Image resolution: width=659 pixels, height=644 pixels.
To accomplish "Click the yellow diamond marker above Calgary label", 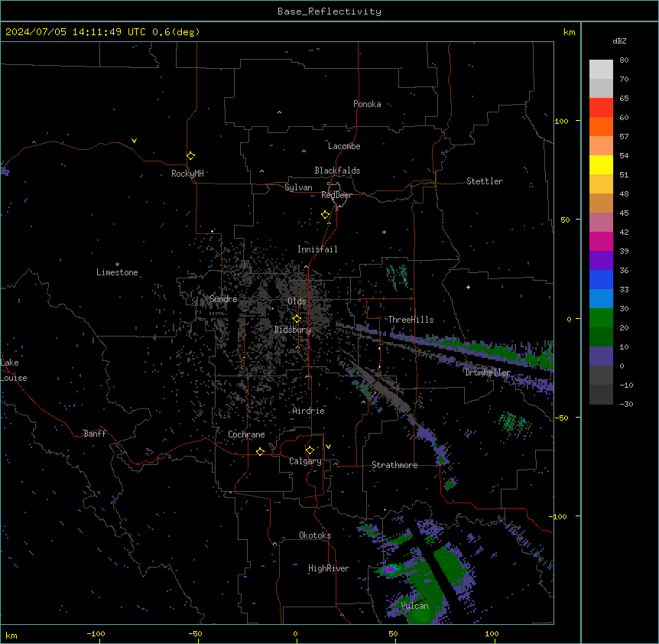I will [310, 450].
